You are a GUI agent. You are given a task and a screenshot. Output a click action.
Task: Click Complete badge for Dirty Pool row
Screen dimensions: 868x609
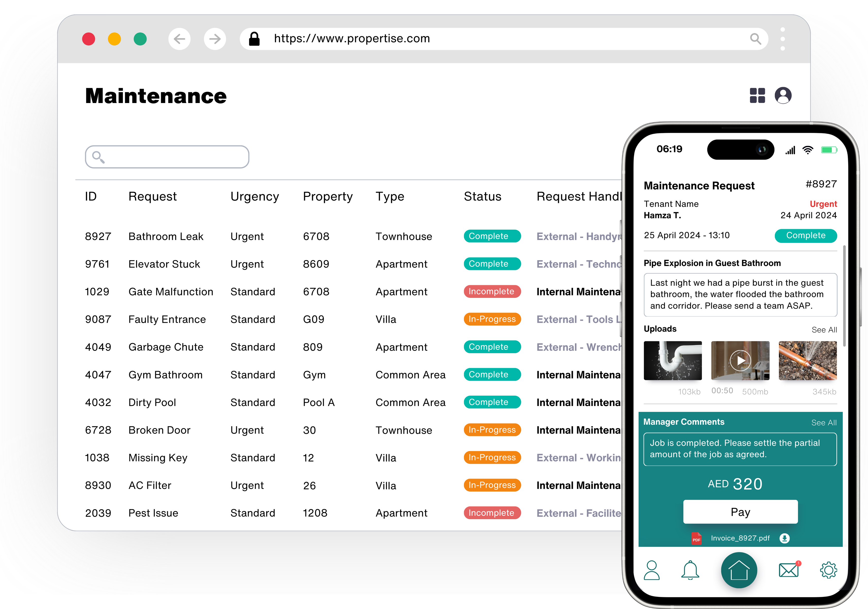(492, 402)
